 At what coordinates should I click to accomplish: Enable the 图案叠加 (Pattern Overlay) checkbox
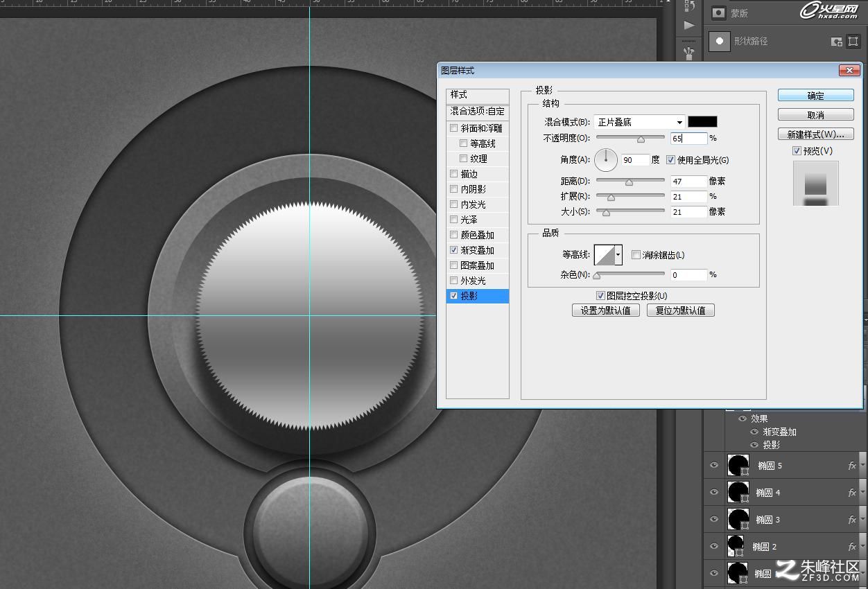coord(454,265)
